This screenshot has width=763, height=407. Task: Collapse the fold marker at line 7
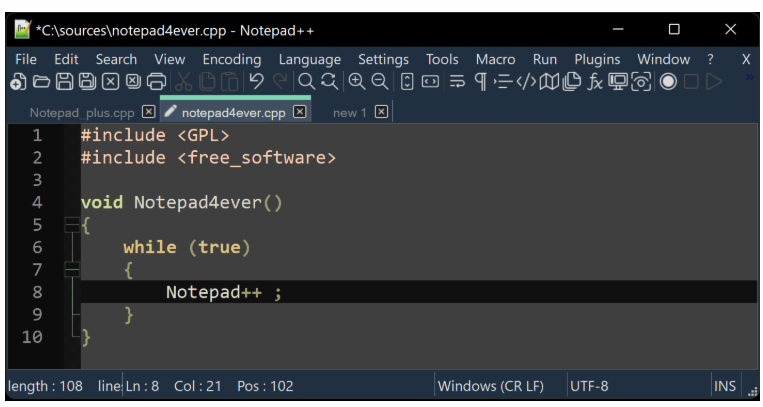(x=72, y=269)
